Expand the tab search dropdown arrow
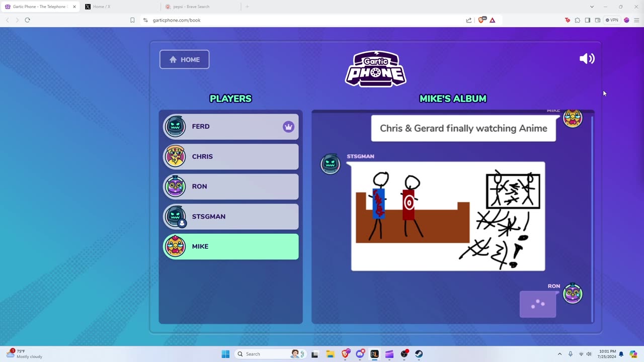This screenshot has height=362, width=644. click(592, 7)
